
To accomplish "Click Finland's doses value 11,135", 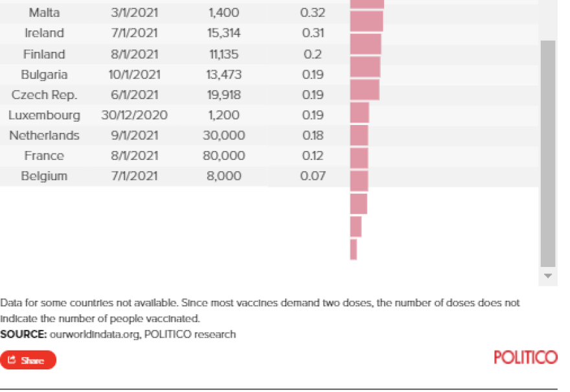I will pyautogui.click(x=223, y=54).
